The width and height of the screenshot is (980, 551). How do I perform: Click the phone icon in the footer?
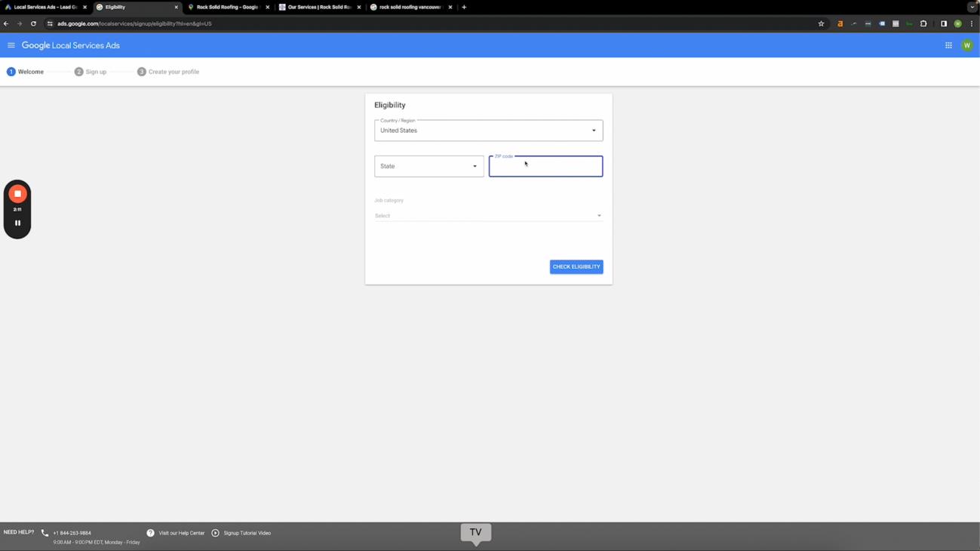click(45, 533)
